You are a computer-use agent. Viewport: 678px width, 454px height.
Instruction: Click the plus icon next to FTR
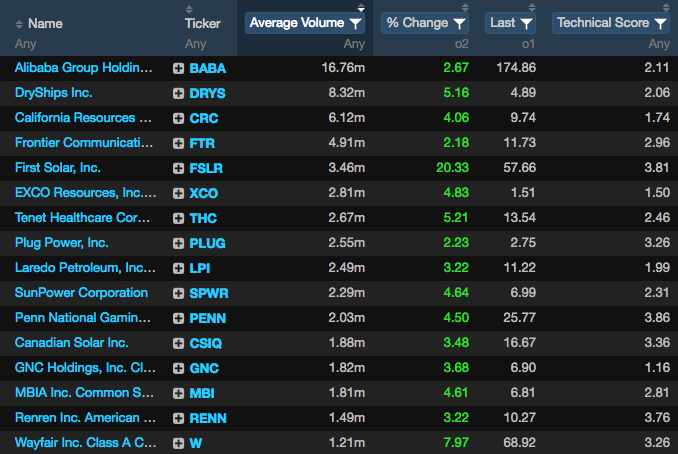(178, 144)
